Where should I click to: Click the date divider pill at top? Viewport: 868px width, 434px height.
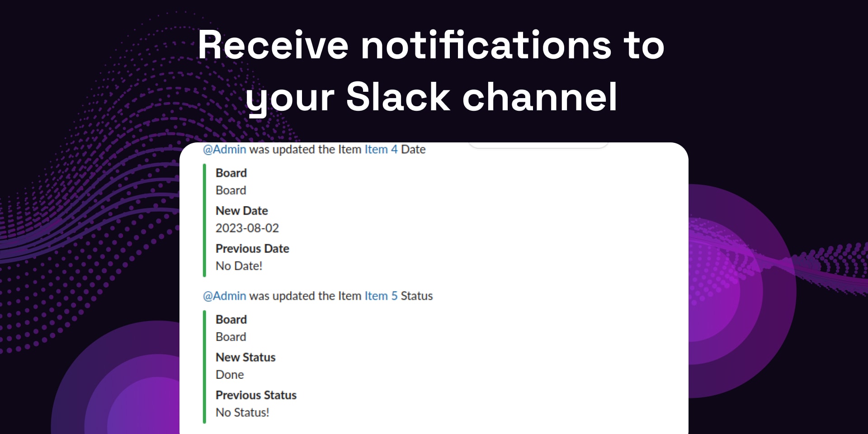[538, 145]
